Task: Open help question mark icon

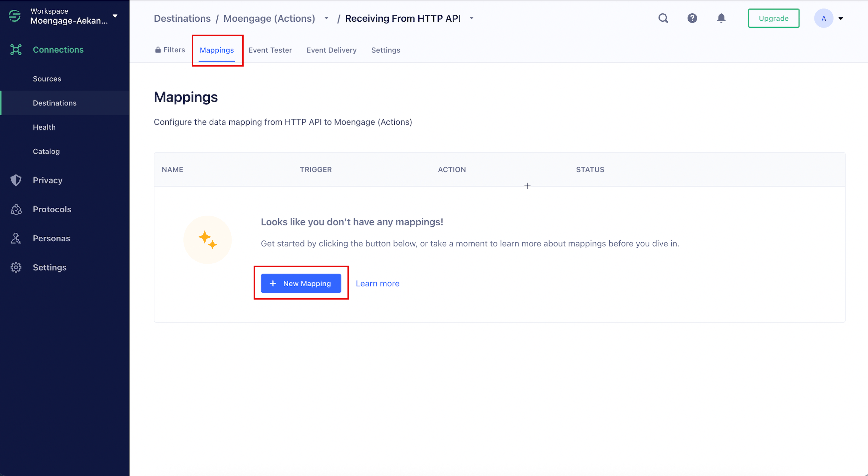Action: click(x=692, y=18)
